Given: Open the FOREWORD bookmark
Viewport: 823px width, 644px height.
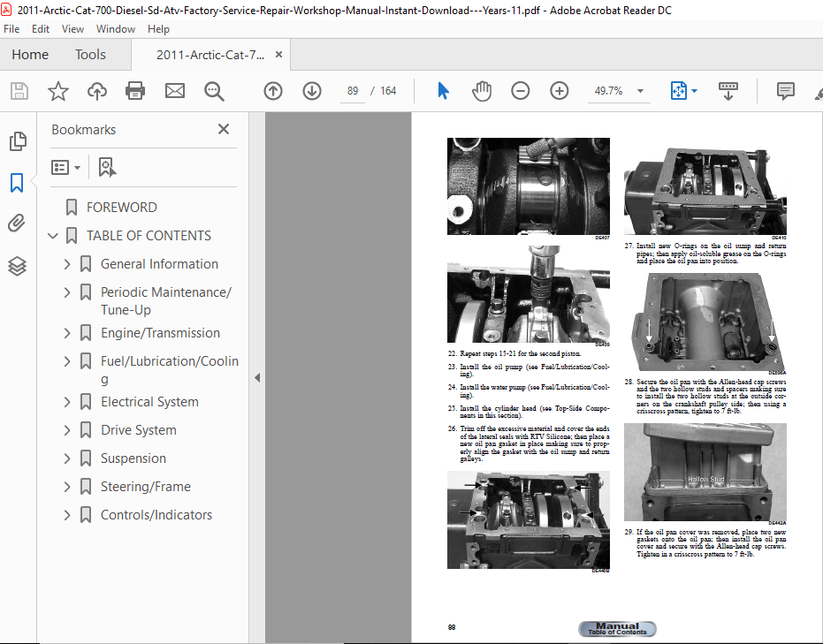Looking at the screenshot, I should 122,208.
